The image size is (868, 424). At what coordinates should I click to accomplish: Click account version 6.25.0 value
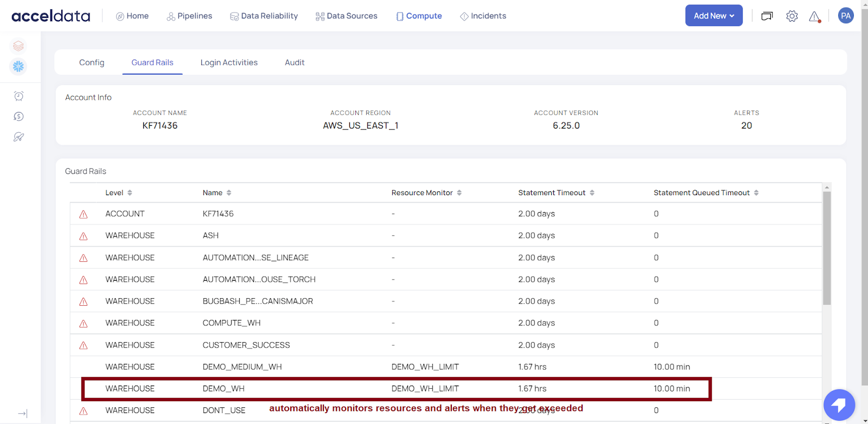point(566,125)
